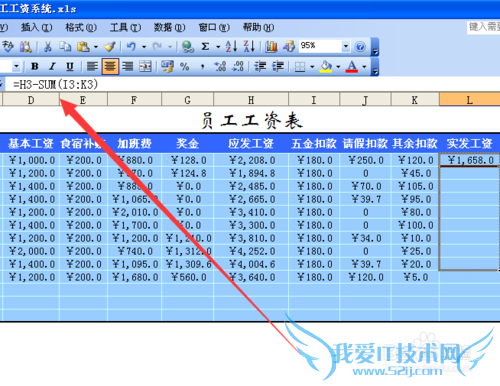Open the font size dropdown arrow
Screen dimensions: 500x386
16,67
